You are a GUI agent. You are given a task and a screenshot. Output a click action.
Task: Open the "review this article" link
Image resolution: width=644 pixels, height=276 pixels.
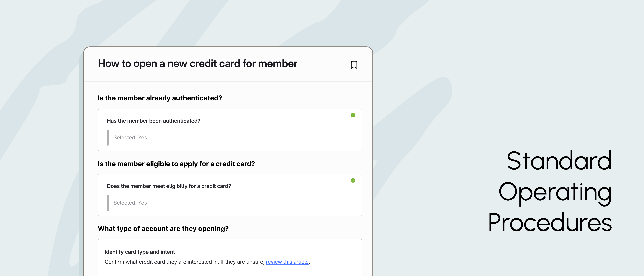[x=287, y=262]
